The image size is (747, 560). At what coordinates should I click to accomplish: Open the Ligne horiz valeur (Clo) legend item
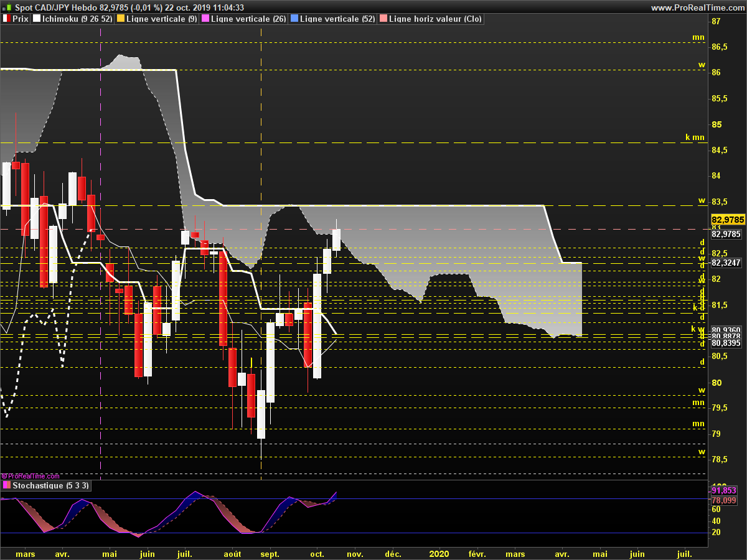[435, 19]
